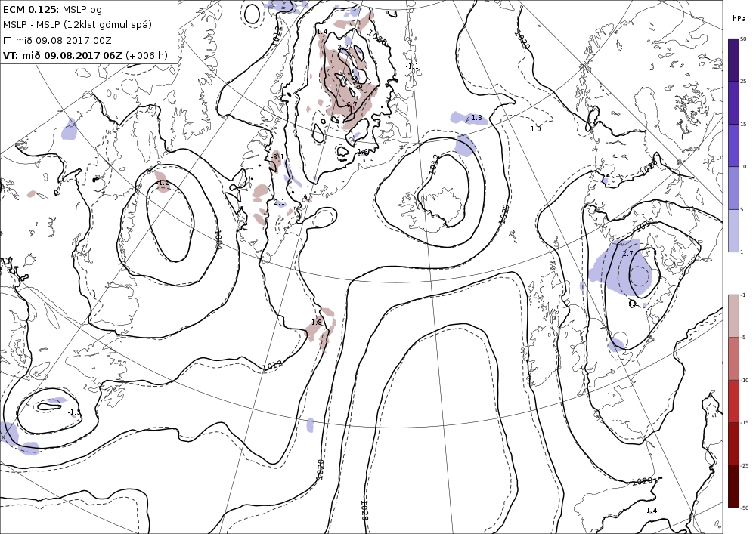756x534 pixels.
Task: Click the '-50' tick label at legend bottom
Action: click(x=745, y=508)
